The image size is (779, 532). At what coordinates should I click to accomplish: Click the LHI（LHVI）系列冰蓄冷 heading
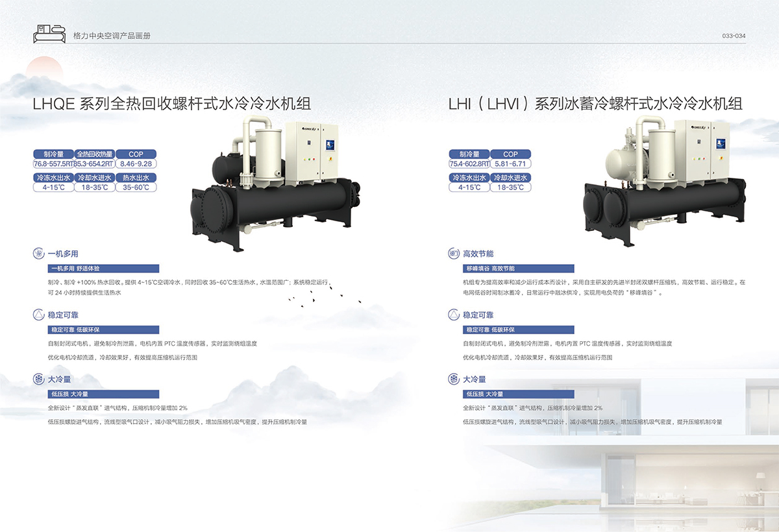(x=595, y=104)
